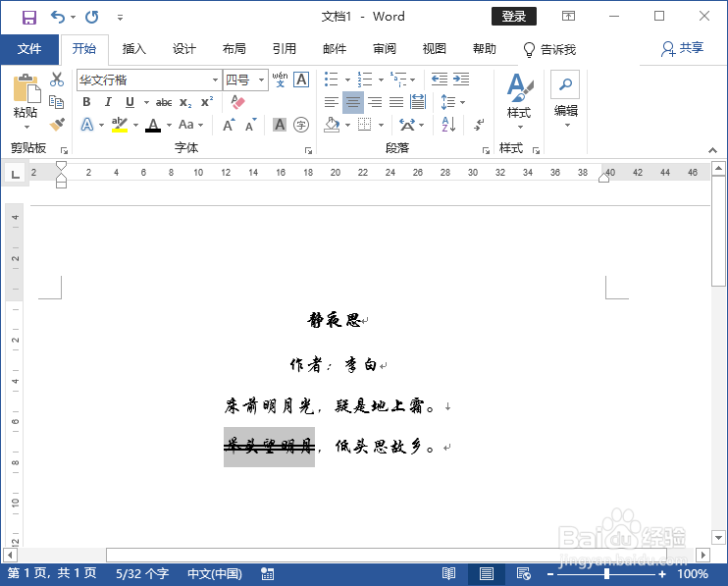Screen dimensions: 728x586
Task: Click the horizontal scrollbar thumb
Action: 387,555
